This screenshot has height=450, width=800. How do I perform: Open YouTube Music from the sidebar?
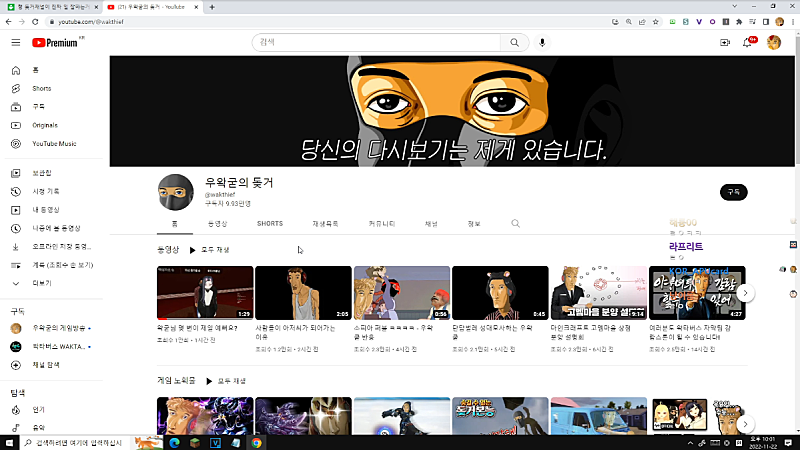[53, 143]
